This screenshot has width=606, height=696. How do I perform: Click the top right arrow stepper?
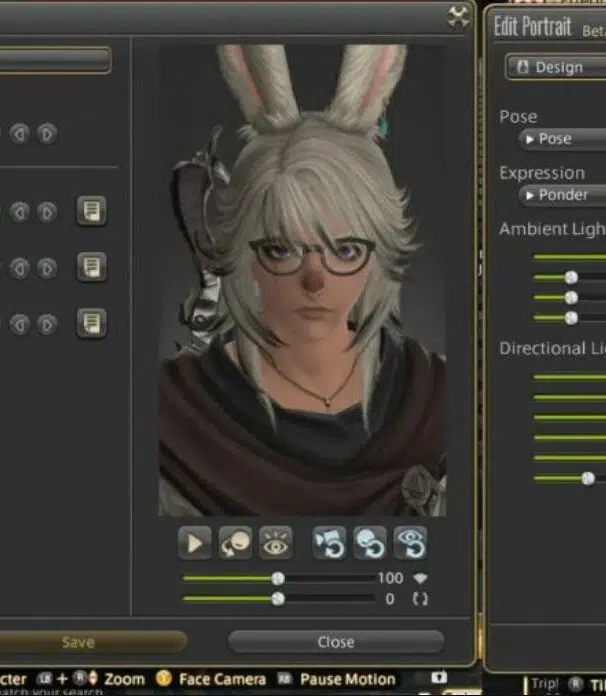[x=47, y=133]
